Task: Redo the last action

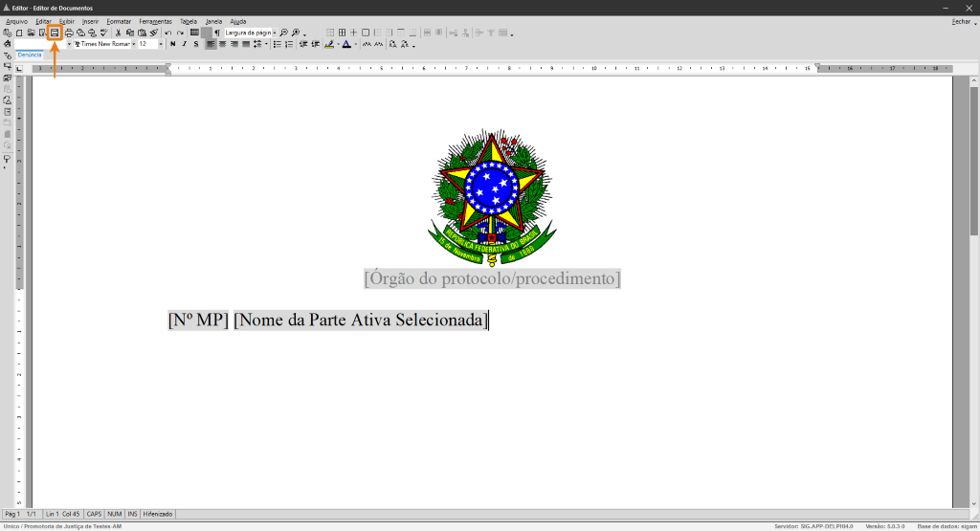Action: (180, 33)
